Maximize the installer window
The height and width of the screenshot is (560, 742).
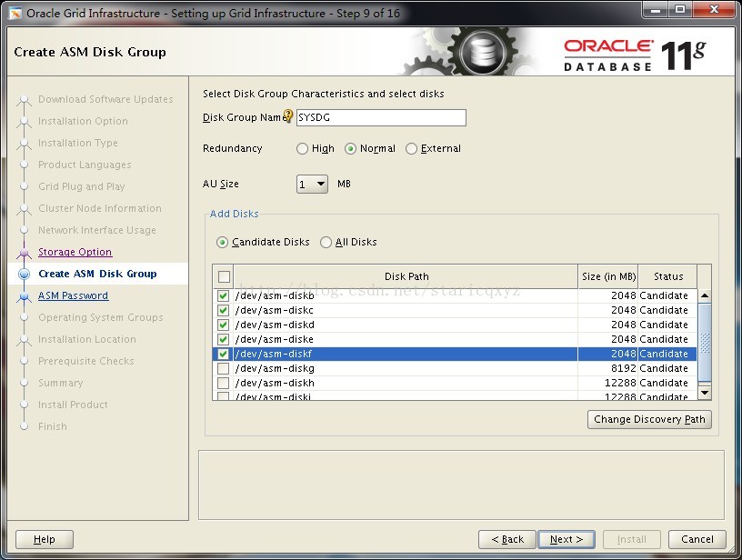tap(680, 9)
